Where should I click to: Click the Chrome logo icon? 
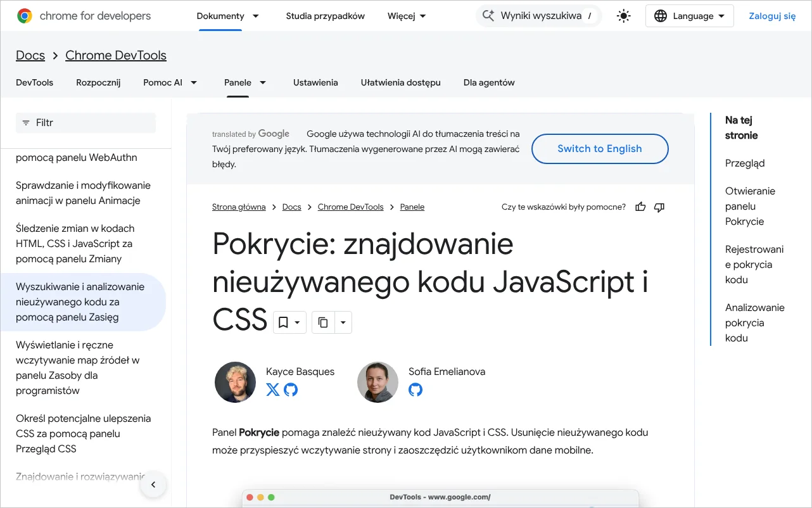25,16
